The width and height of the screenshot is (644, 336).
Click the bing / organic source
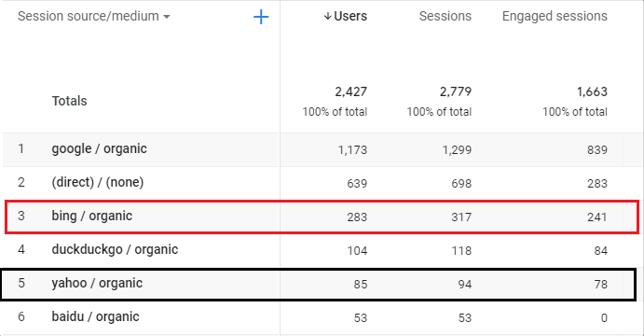[x=92, y=216]
